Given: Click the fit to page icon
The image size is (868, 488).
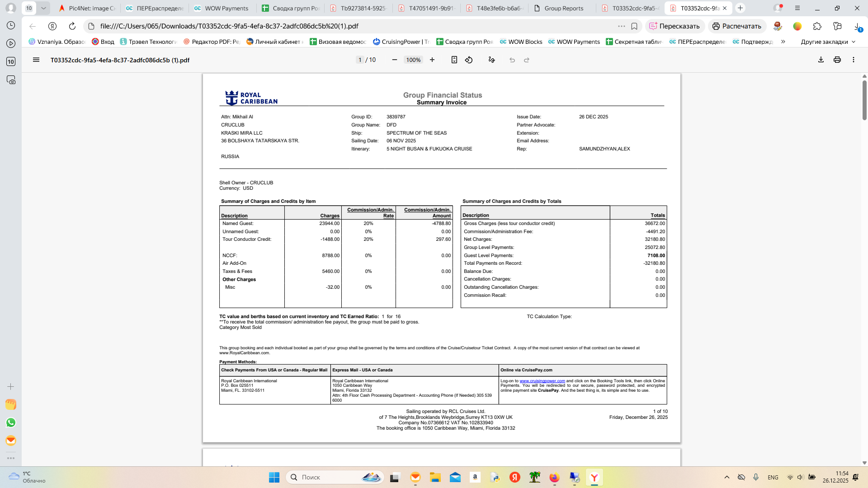Looking at the screenshot, I should coord(454,60).
